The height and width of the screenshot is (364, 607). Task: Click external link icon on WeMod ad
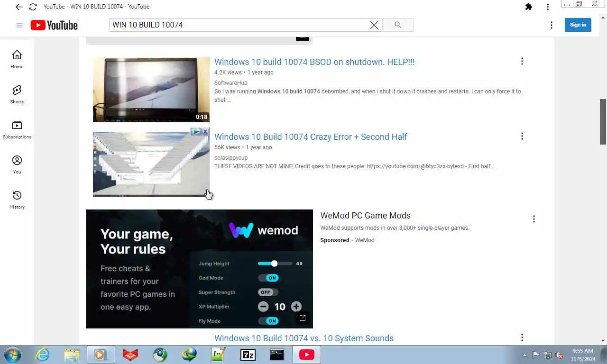click(303, 318)
